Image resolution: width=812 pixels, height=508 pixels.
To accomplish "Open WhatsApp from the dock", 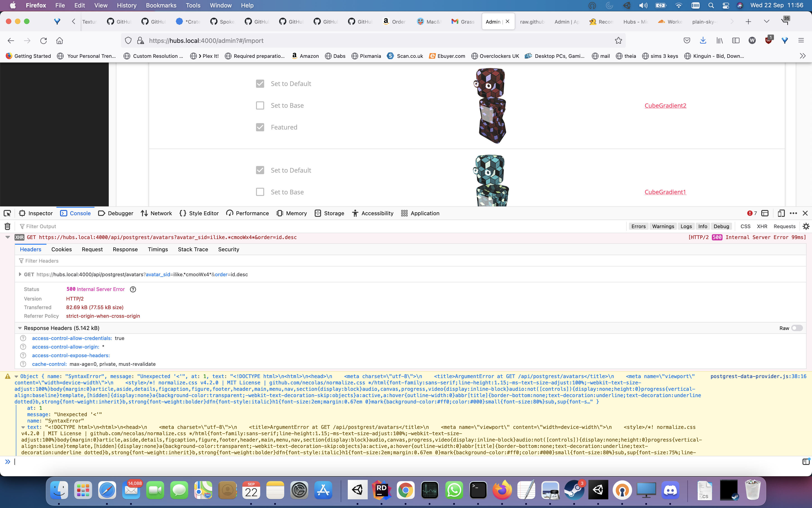I will pos(454,491).
